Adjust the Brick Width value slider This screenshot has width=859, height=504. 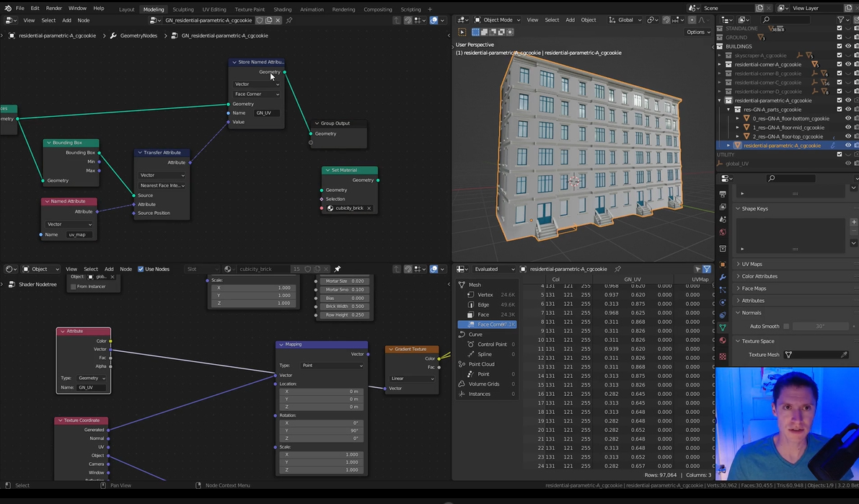tap(343, 306)
